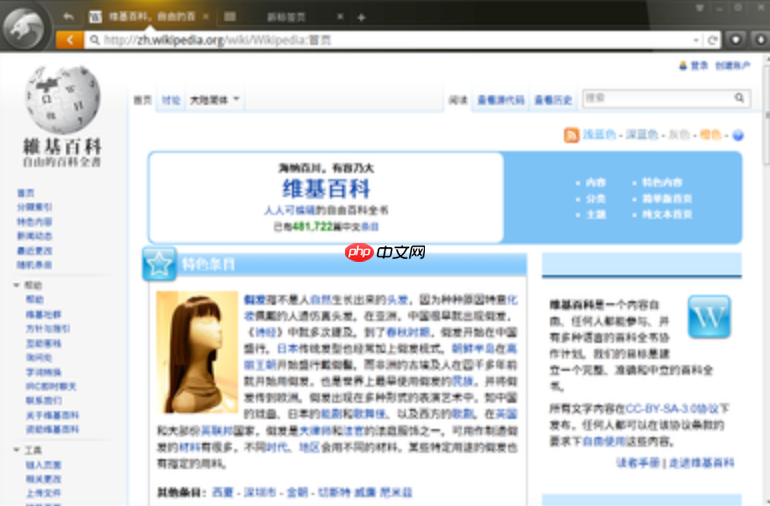This screenshot has width=770, height=506.
Task: Open the address bar history dropdown arrow
Action: 696,40
